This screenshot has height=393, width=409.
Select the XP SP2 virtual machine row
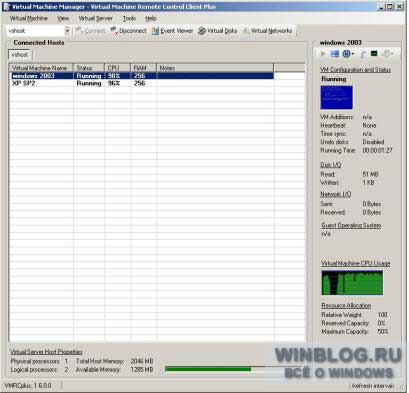pyautogui.click(x=141, y=83)
